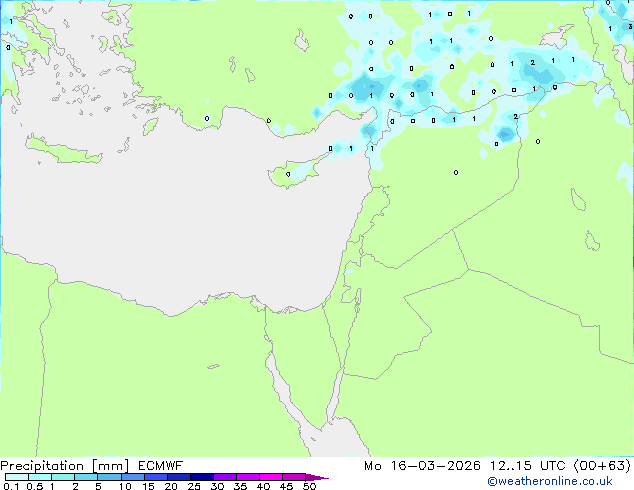
Task: Click legend scale label '25'
Action: (194, 486)
